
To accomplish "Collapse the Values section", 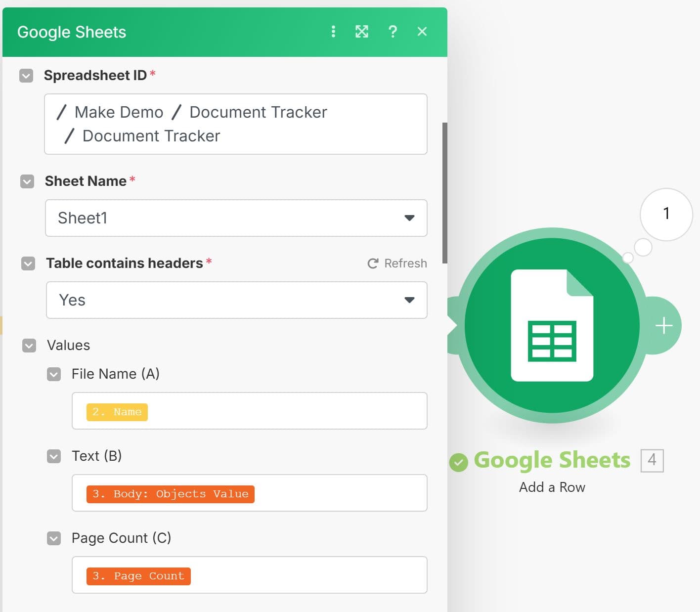I will pyautogui.click(x=29, y=346).
